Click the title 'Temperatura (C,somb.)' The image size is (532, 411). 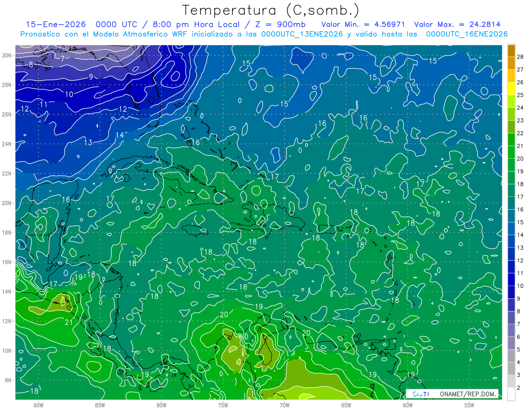point(270,10)
